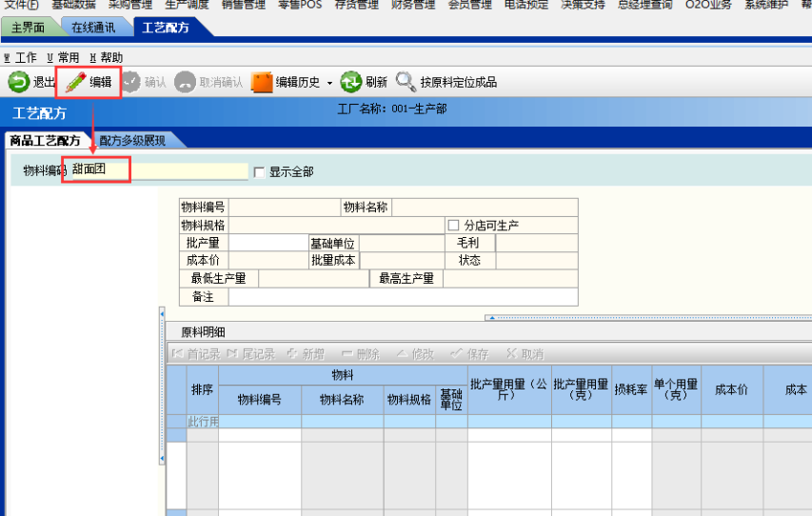Click the 取消 cancel button in 原料明细

point(525,354)
